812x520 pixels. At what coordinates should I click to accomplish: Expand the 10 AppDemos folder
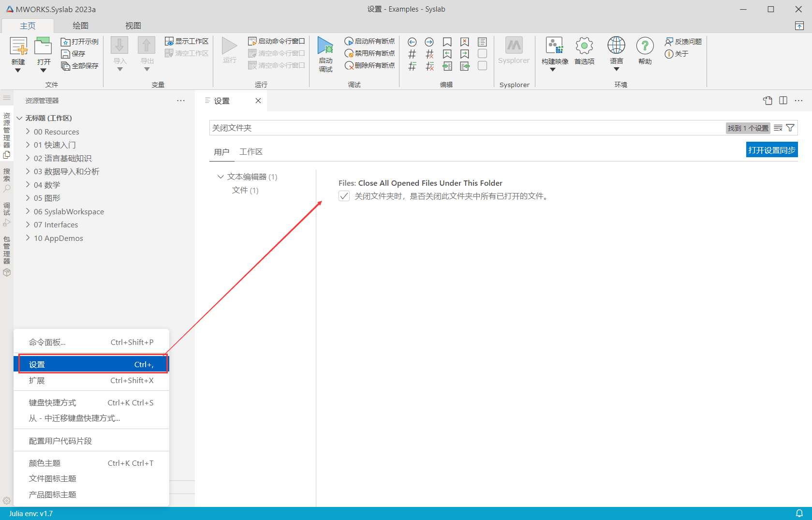coord(28,238)
